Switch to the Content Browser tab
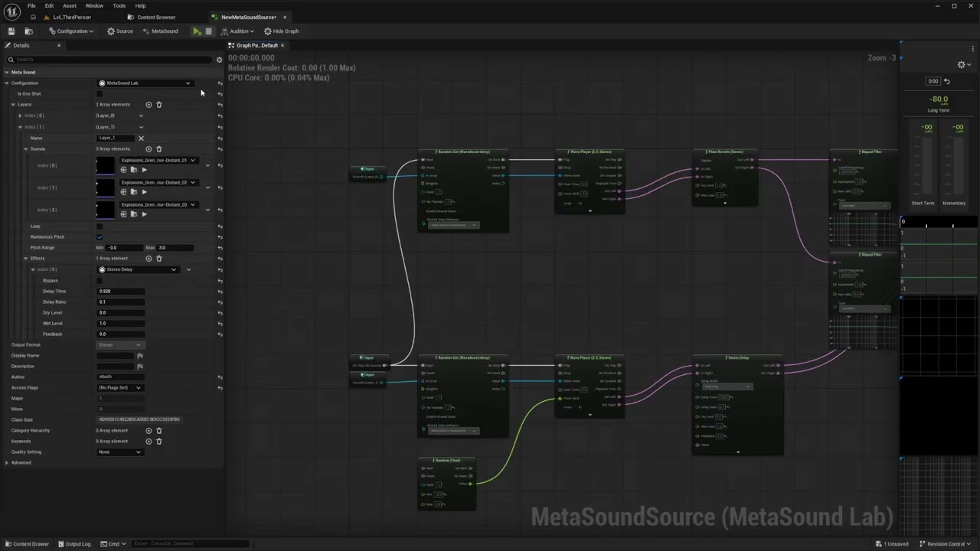The width and height of the screenshot is (980, 551). coord(156,18)
